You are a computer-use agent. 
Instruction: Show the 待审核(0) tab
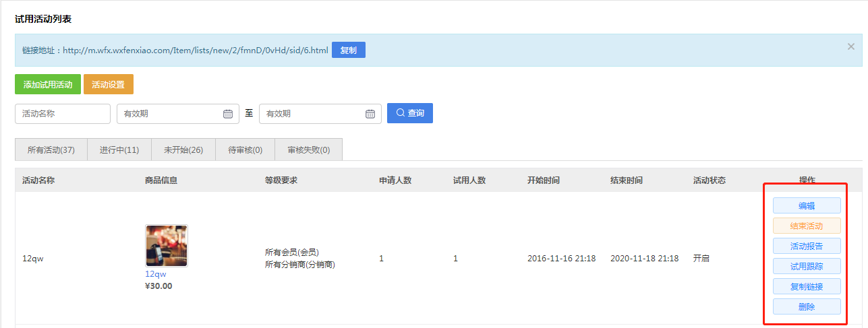245,150
